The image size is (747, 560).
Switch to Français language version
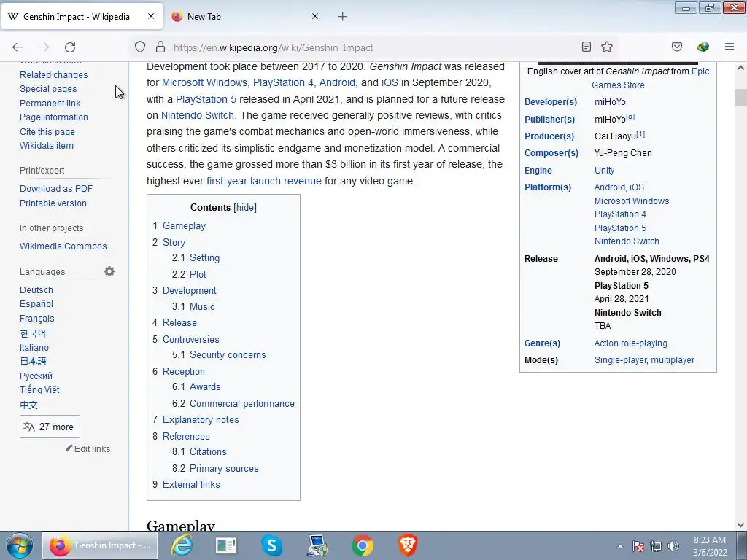click(x=36, y=319)
